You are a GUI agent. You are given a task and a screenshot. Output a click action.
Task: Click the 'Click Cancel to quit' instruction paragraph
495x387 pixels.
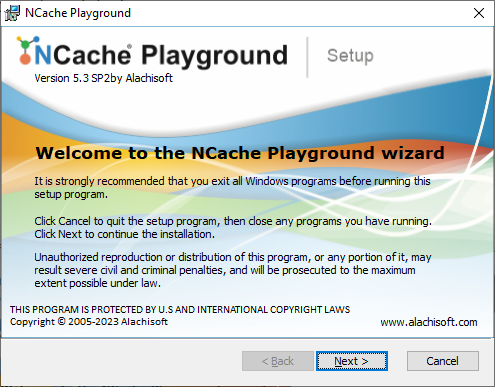(233, 228)
